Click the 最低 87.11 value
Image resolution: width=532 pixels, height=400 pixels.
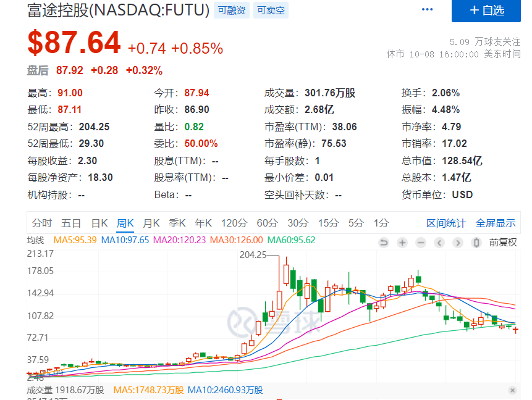[70, 109]
